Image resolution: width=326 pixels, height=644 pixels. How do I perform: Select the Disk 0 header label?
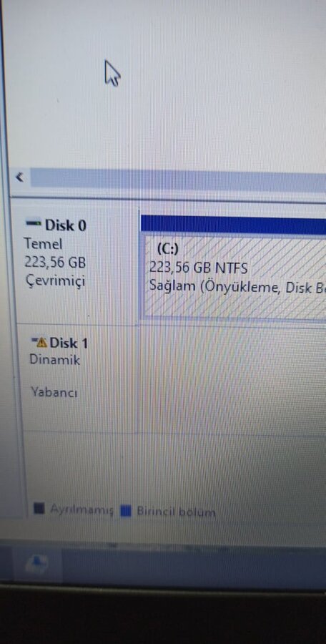(x=66, y=225)
